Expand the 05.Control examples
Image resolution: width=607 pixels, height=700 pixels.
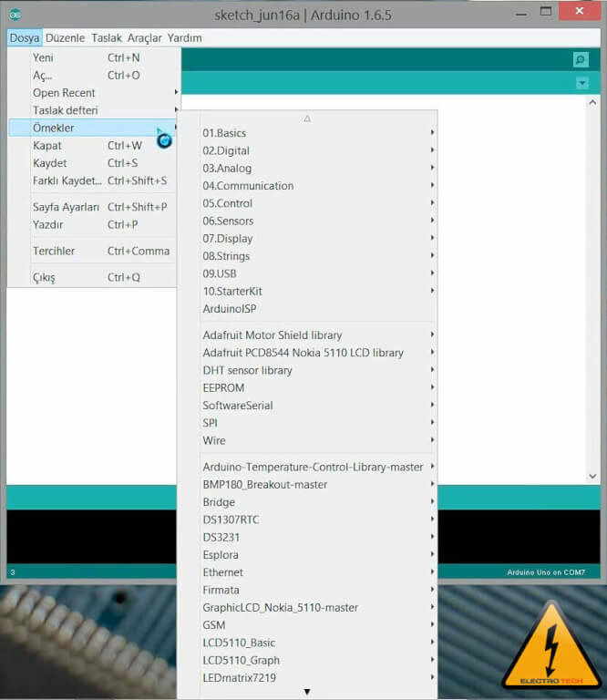click(x=307, y=203)
